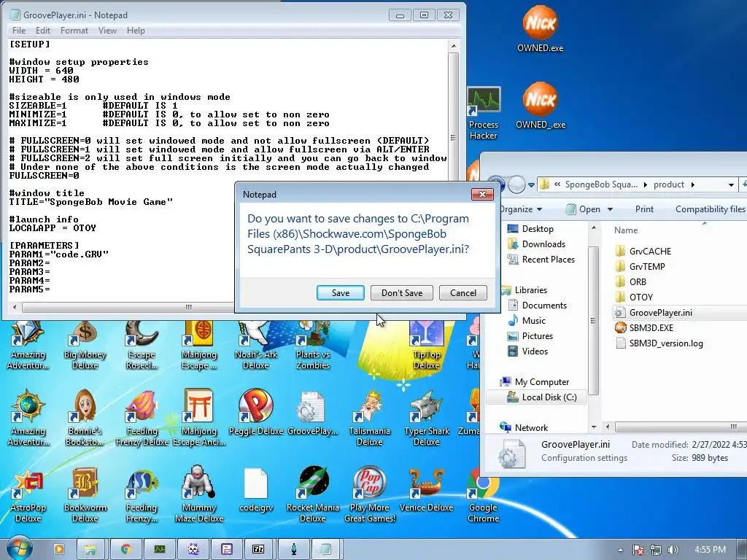Select the Big Money Deluxe shortcut
Viewport: 747px width, 560px height.
pyautogui.click(x=85, y=345)
